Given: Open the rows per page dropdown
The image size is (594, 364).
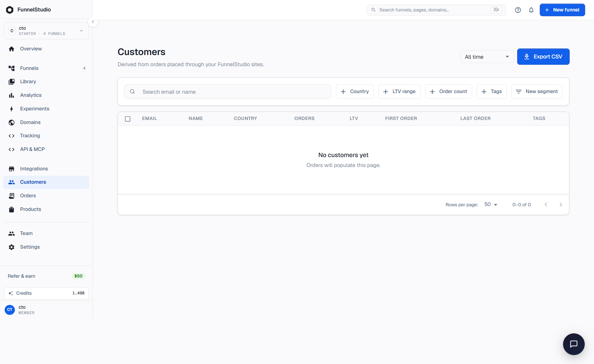Looking at the screenshot, I should (x=491, y=204).
